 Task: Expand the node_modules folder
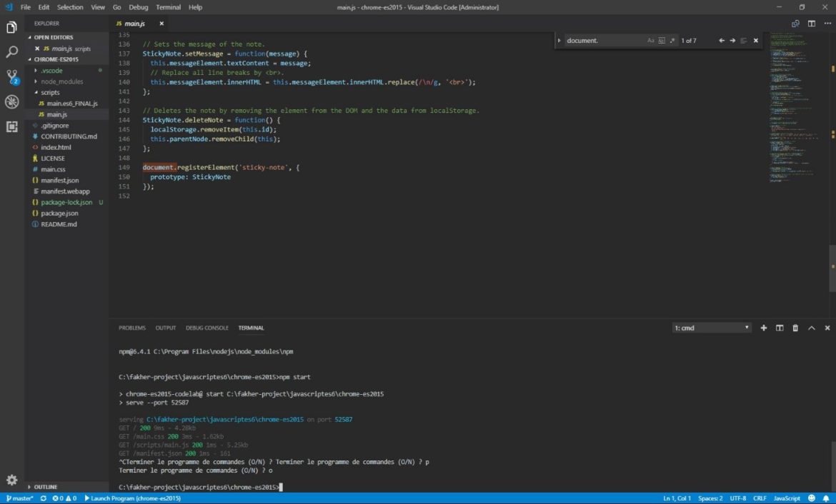pos(63,81)
